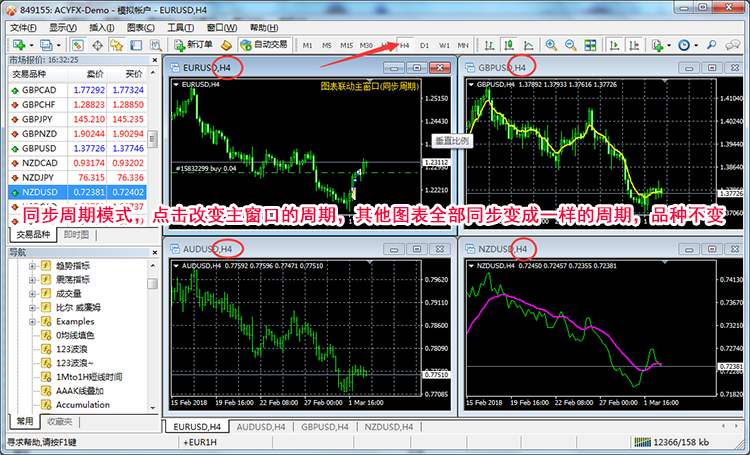Switch timeframe to M30

tap(366, 45)
